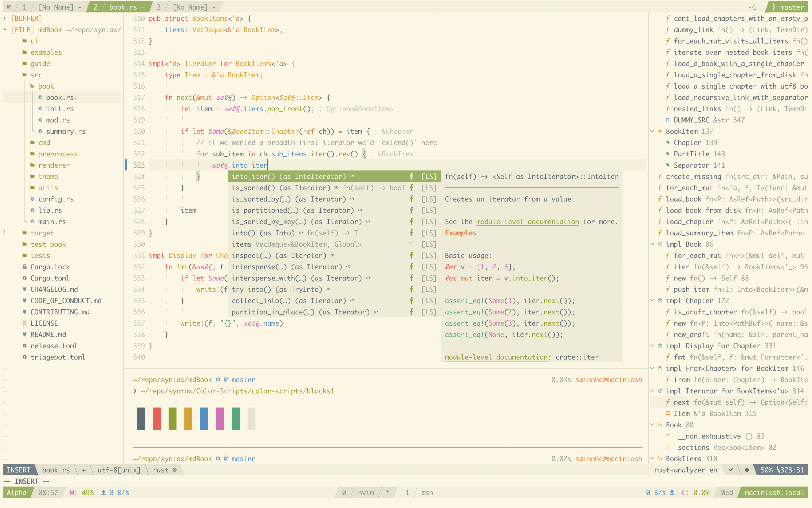Jump to push_item function in outline

692,289
